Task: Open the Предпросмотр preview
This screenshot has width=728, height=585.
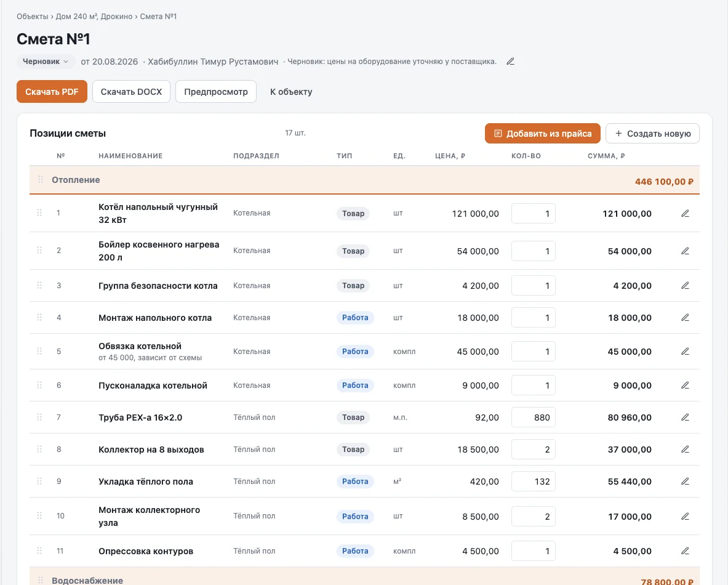Action: tap(216, 92)
